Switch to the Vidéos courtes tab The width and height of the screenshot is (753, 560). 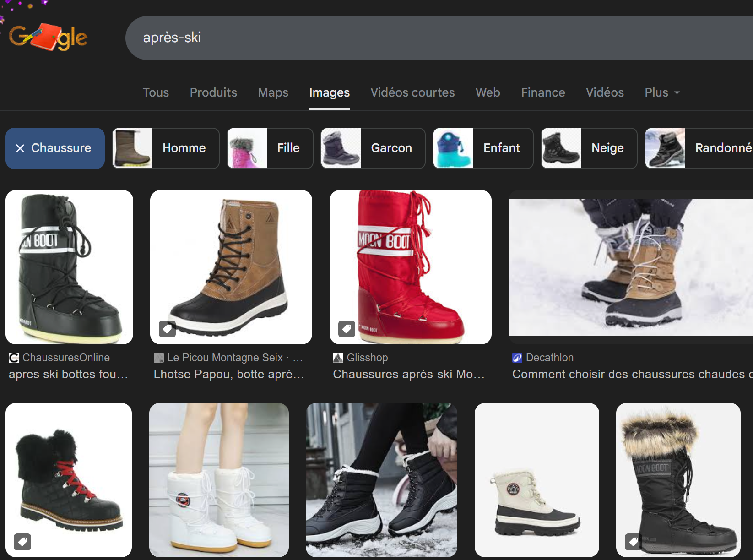coord(412,92)
